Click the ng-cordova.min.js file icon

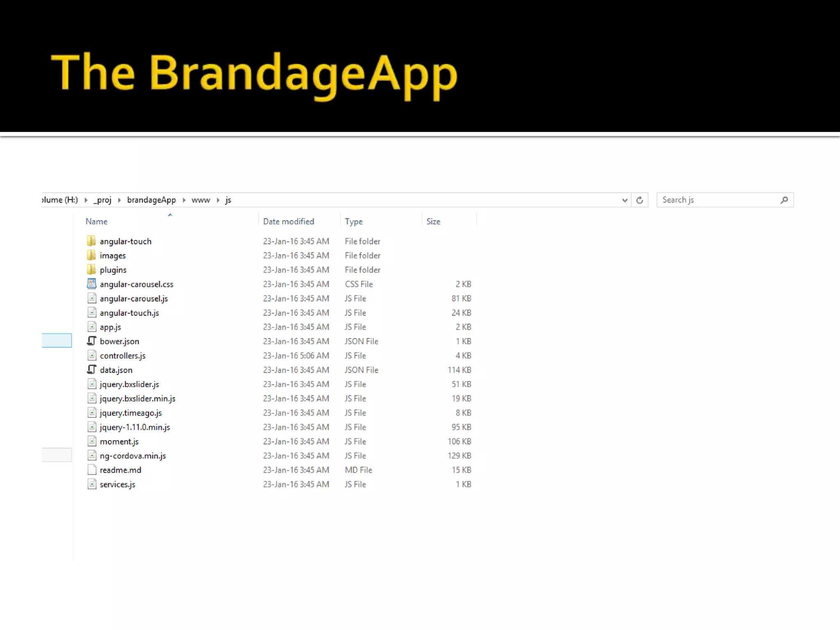click(x=92, y=455)
